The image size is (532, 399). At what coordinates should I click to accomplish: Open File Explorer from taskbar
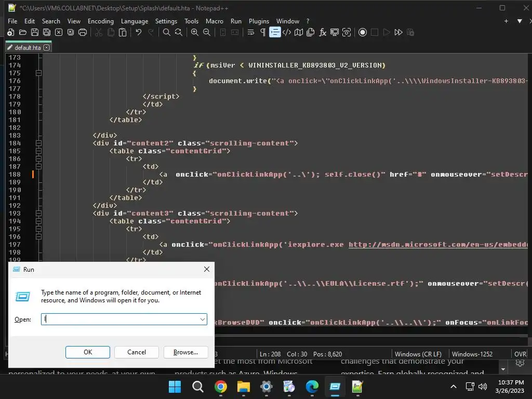tap(243, 387)
